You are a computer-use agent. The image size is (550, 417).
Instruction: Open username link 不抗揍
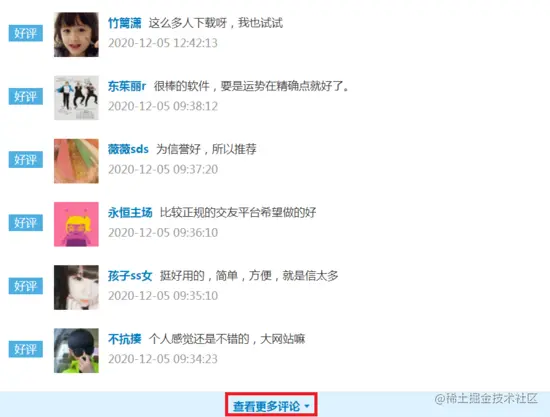tap(125, 339)
